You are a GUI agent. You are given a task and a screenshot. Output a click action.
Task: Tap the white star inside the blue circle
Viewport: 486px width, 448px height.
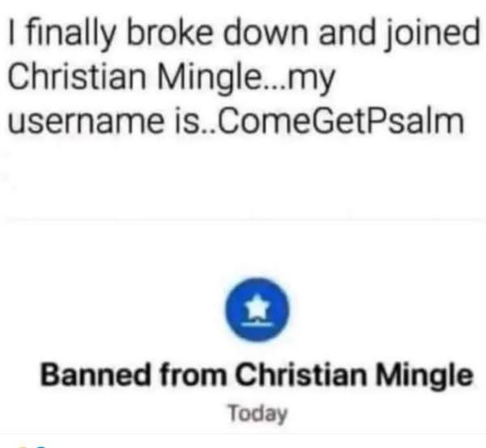[x=257, y=309]
